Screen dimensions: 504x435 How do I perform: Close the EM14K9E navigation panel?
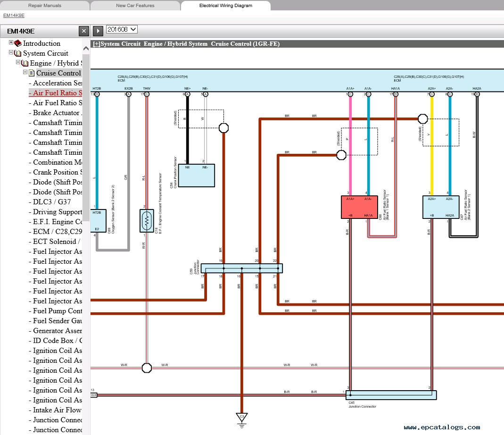[83, 31]
